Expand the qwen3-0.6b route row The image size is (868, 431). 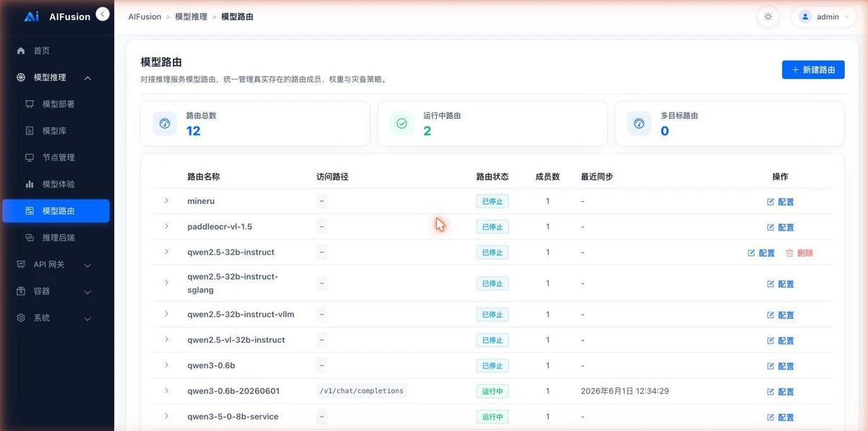pos(166,365)
